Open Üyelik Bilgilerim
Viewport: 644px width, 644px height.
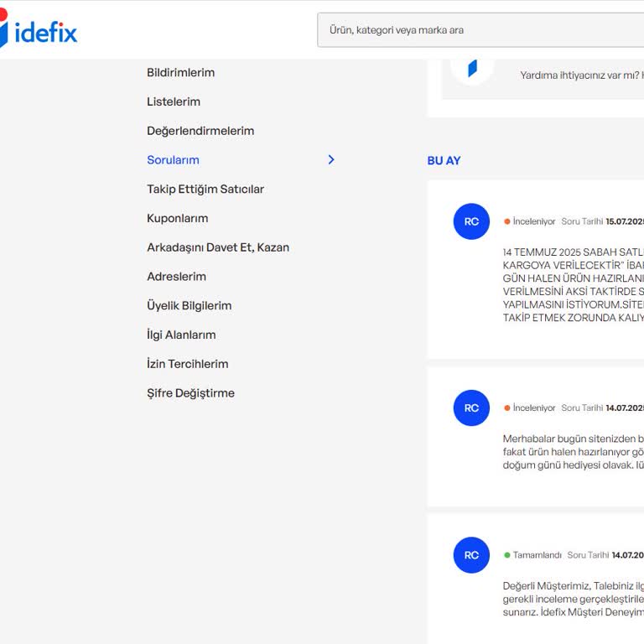pos(190,306)
